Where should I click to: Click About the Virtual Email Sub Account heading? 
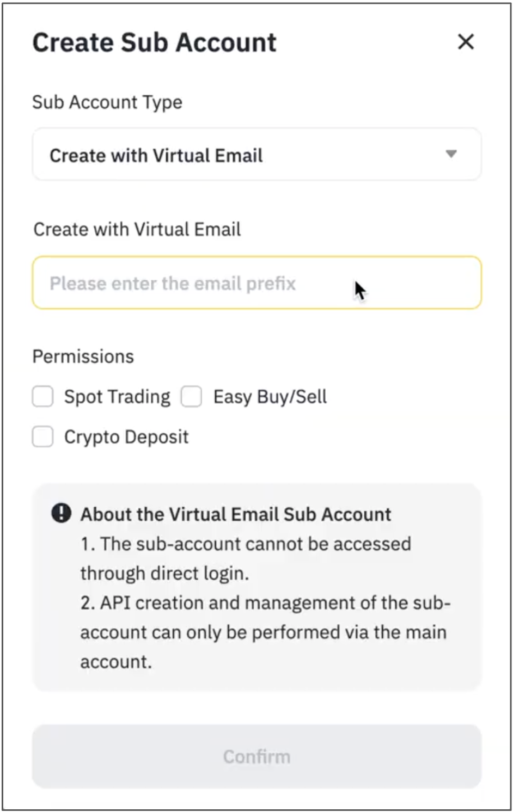coord(236,514)
